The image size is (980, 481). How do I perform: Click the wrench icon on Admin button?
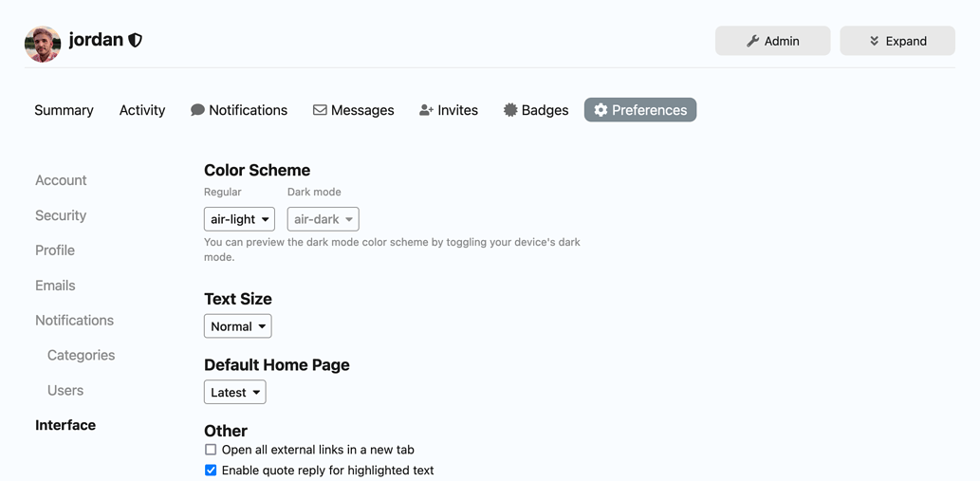[752, 41]
